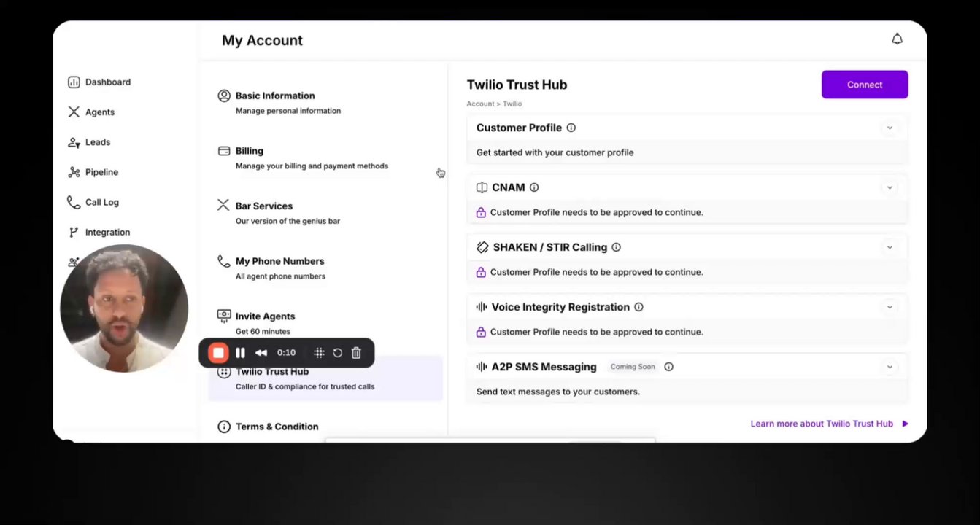Click the Bar Services X icon
The image size is (980, 525).
click(x=223, y=206)
